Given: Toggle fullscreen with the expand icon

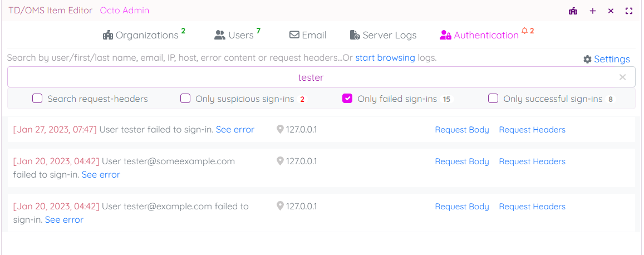Looking at the screenshot, I should click(x=629, y=11).
